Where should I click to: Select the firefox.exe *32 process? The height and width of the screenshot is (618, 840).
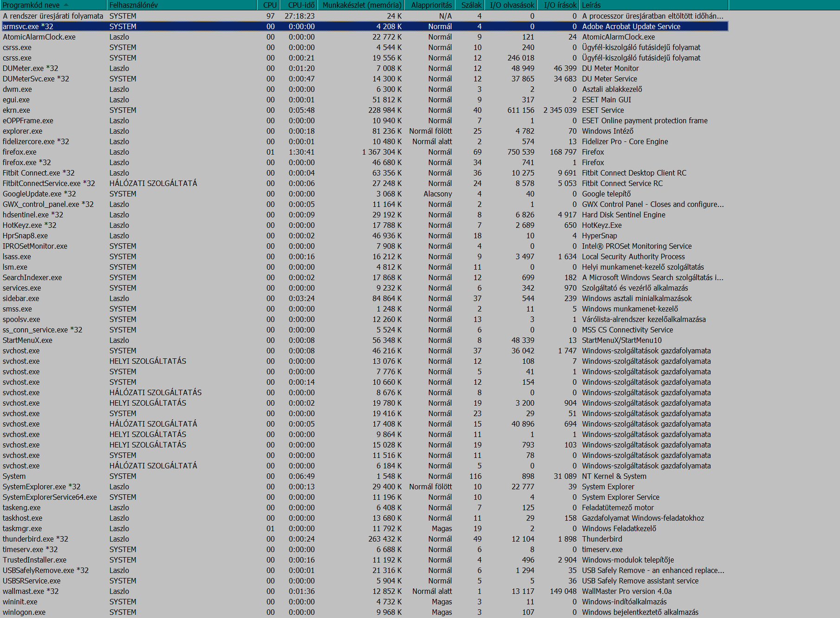tap(364, 162)
